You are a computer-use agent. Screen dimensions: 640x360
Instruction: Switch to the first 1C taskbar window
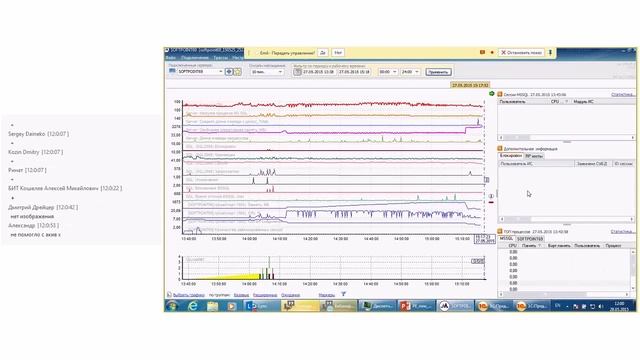pos(493,306)
